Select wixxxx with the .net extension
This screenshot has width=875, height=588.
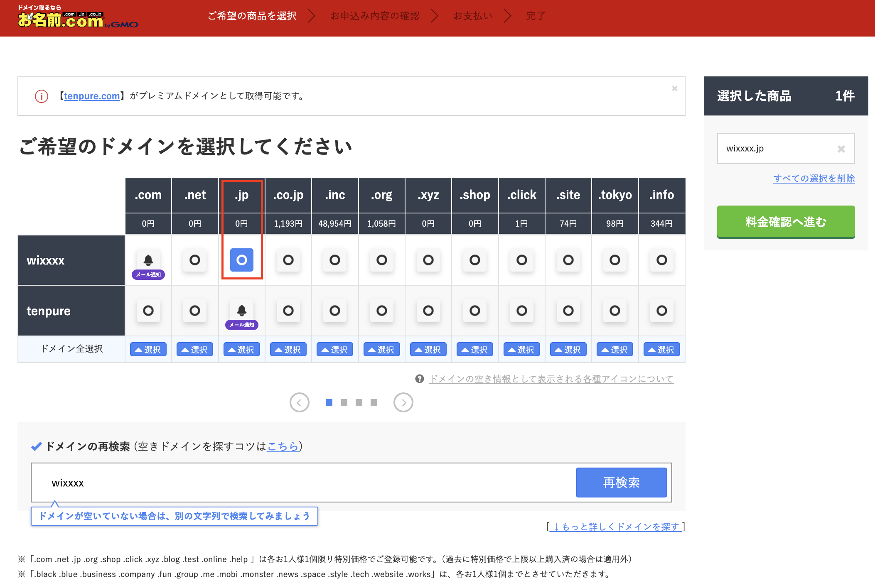point(194,260)
